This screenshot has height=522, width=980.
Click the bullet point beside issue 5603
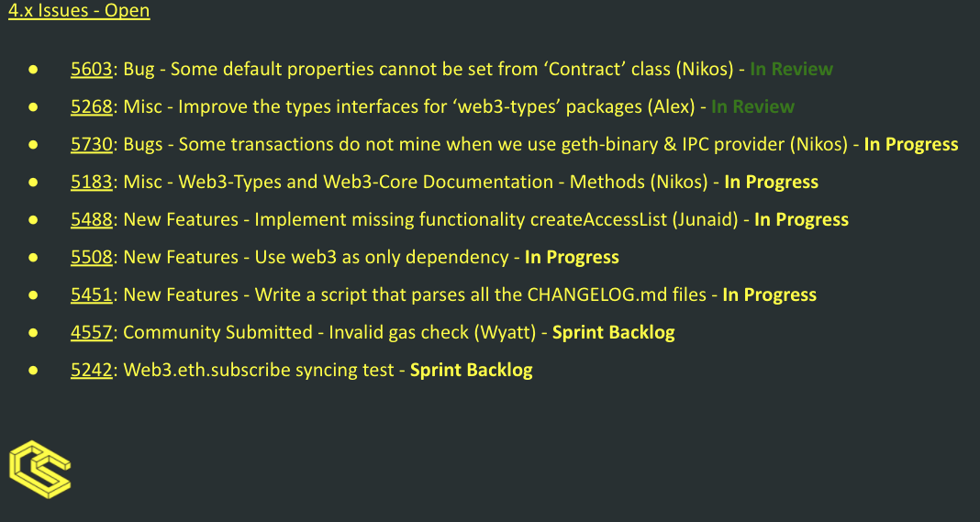point(32,69)
